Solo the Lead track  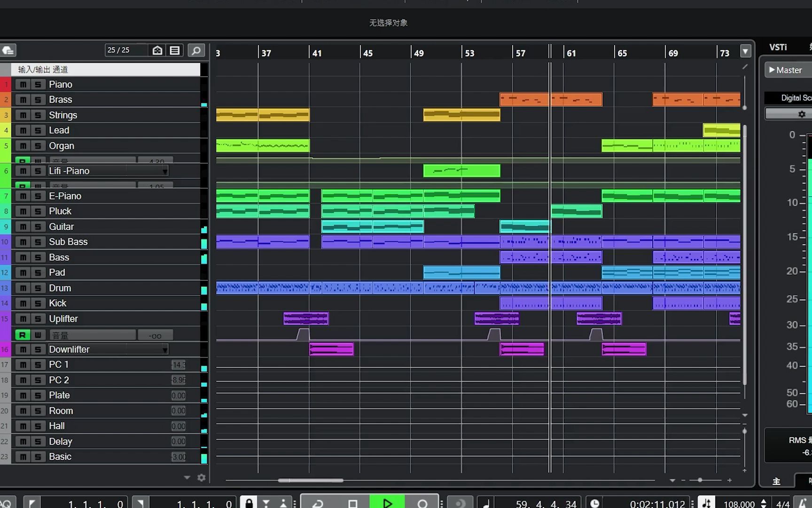[38, 130]
